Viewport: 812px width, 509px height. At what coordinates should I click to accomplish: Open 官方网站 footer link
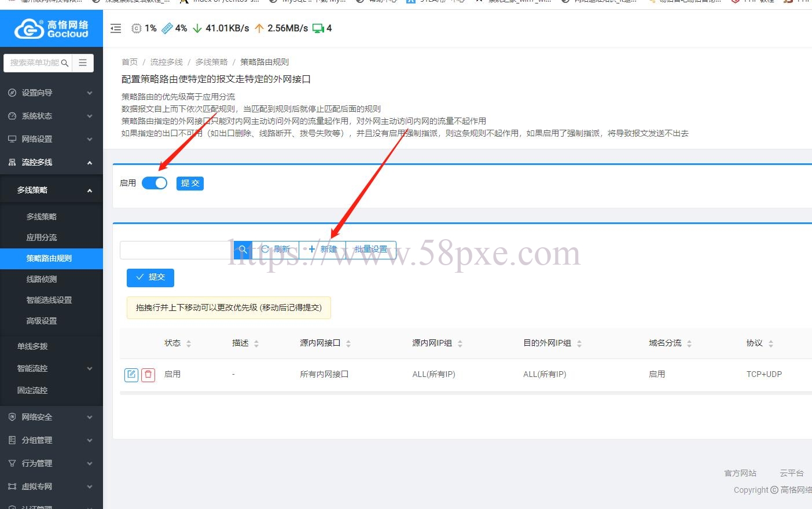click(x=740, y=473)
